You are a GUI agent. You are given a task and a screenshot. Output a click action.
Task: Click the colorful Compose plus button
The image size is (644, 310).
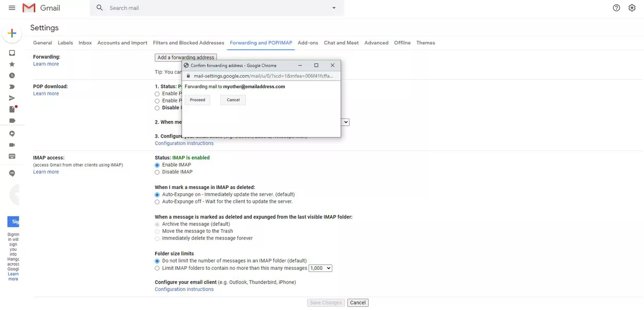coord(12,33)
